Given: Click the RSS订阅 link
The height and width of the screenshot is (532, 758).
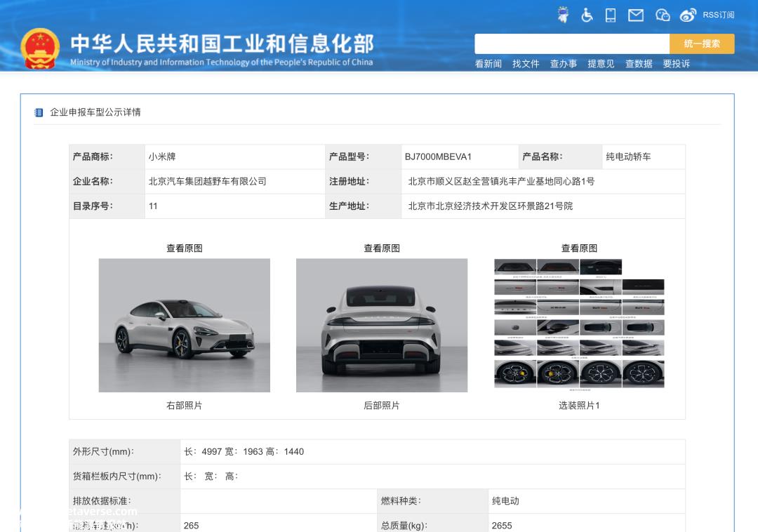Looking at the screenshot, I should (719, 15).
